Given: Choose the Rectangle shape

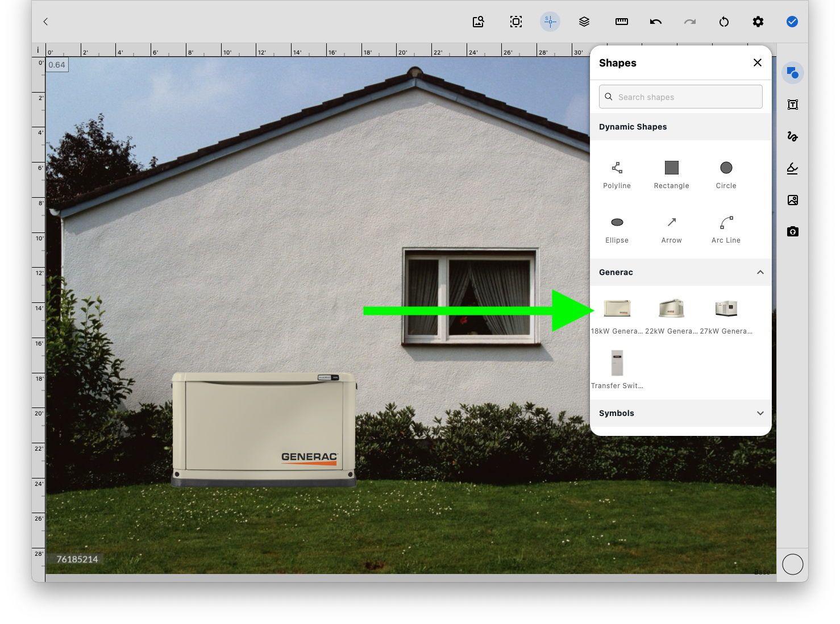Looking at the screenshot, I should [672, 175].
